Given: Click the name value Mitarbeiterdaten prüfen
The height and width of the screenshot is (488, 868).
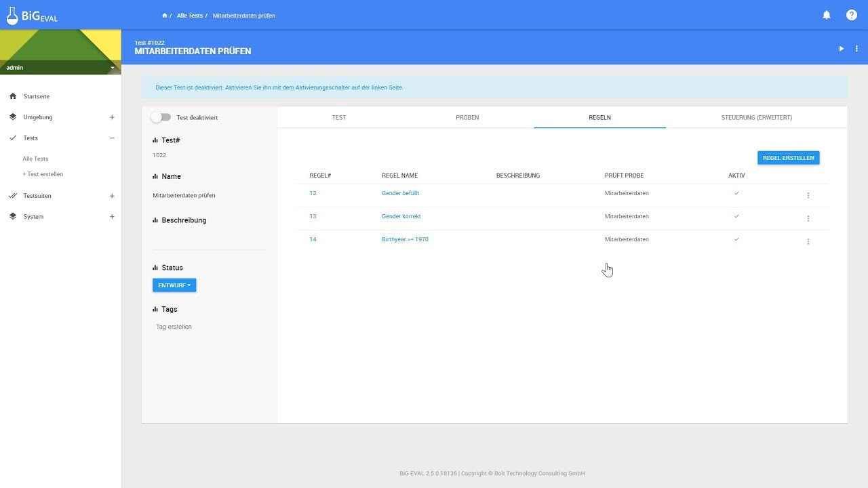Looking at the screenshot, I should (184, 195).
